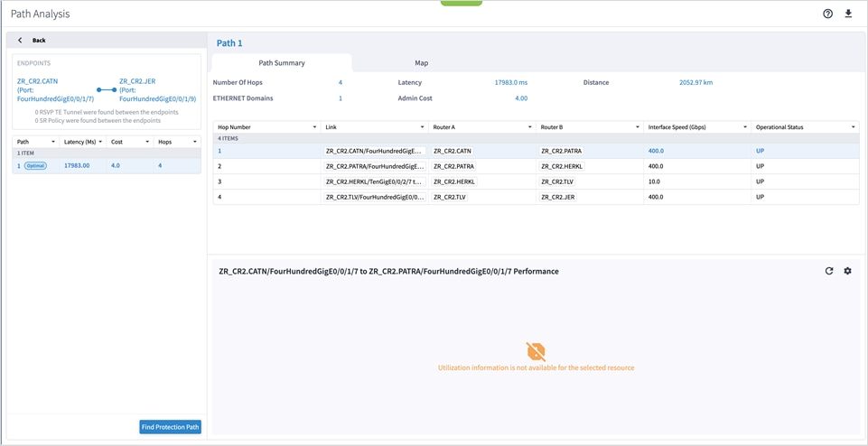868x446 pixels.
Task: Click Admin Cost value 4.00
Action: 521,98
